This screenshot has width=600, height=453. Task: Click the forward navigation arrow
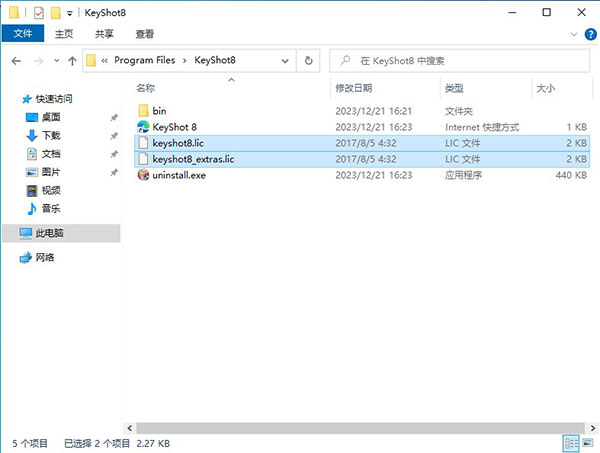tap(39, 61)
